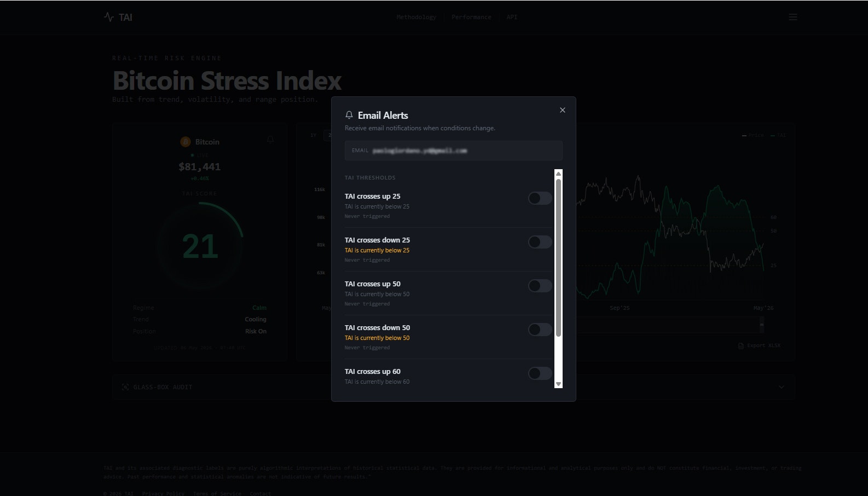Click the 'Calm' regime value
This screenshot has width=868, height=496.
[x=259, y=308]
